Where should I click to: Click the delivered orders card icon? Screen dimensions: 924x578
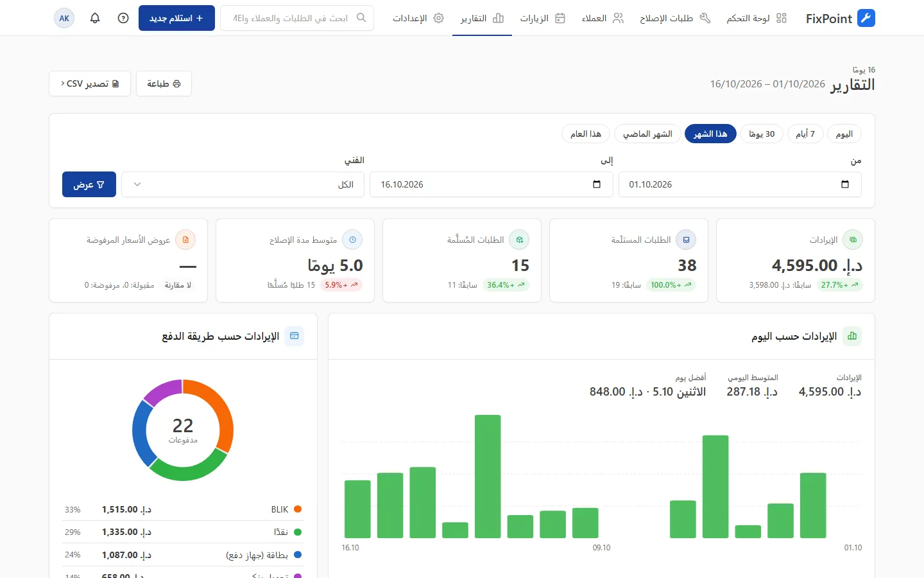click(x=519, y=240)
